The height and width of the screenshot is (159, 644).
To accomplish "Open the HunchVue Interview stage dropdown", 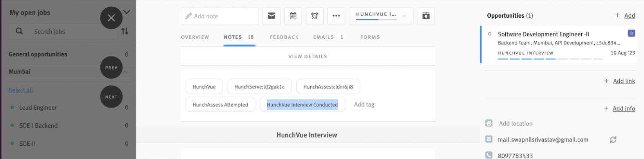I will pos(381,16).
